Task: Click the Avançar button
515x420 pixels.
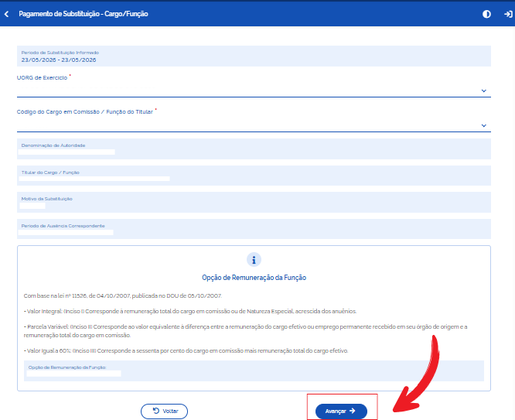Action: point(341,411)
